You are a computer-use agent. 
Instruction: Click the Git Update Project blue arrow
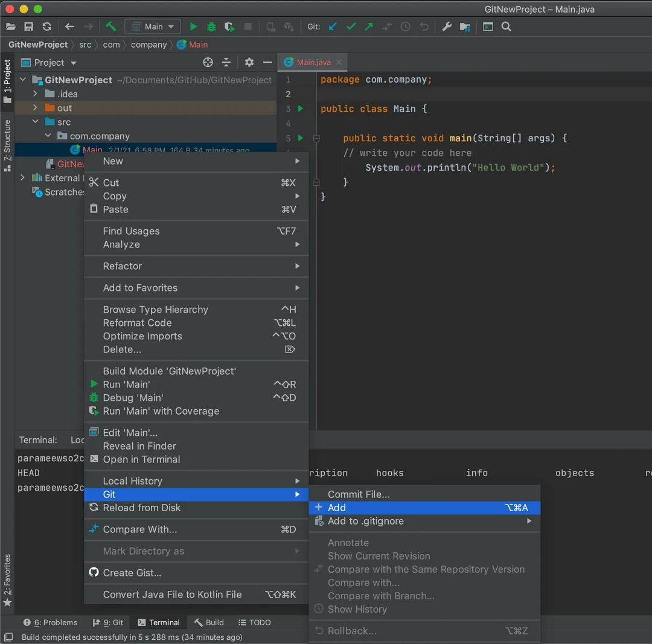[333, 27]
